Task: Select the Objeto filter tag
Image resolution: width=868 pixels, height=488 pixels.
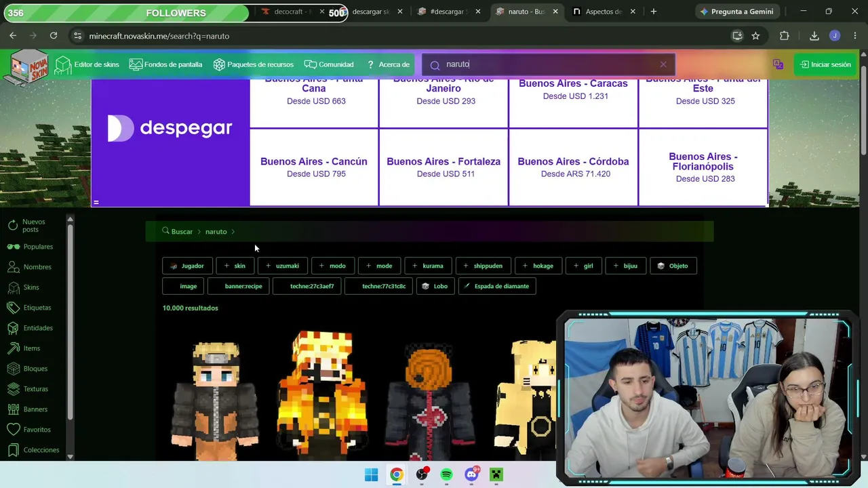Action: tap(673, 266)
